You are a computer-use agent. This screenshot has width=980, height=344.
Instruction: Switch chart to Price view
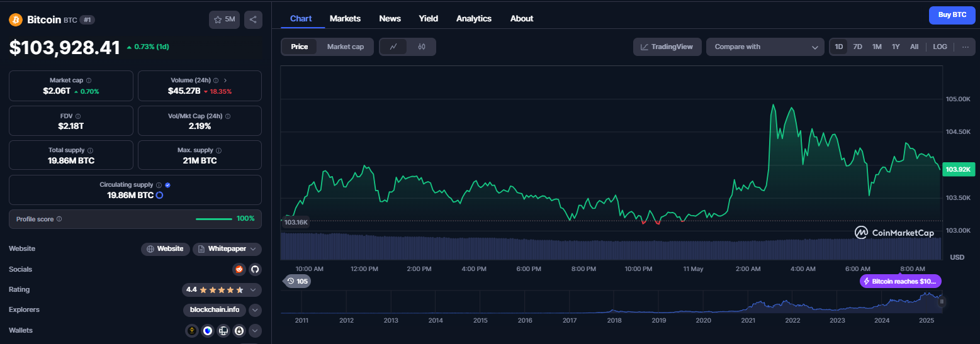[x=300, y=47]
